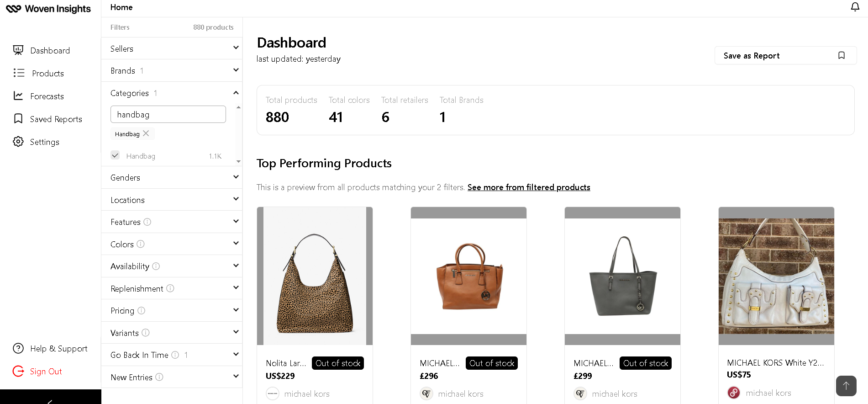Open the notifications bell

[x=855, y=7]
